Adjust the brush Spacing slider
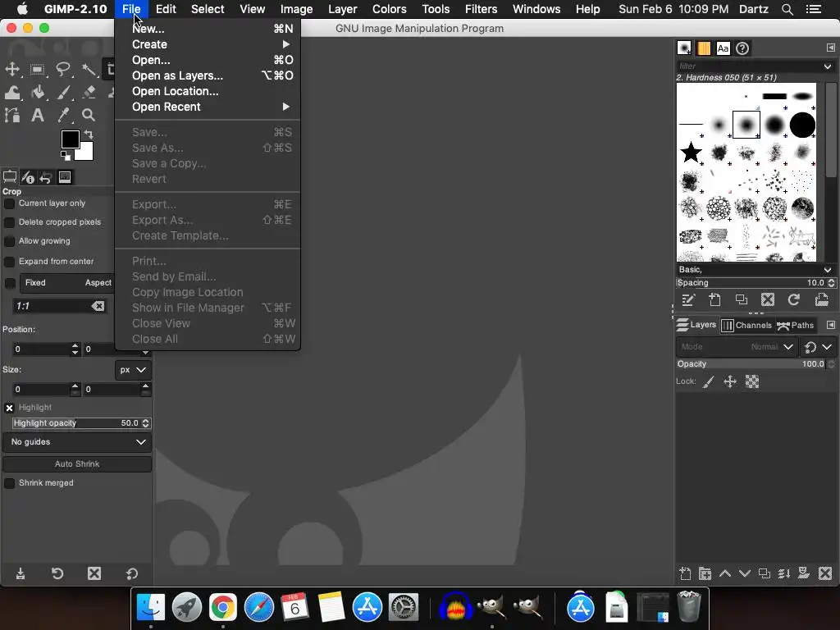The height and width of the screenshot is (630, 840). coord(756,283)
